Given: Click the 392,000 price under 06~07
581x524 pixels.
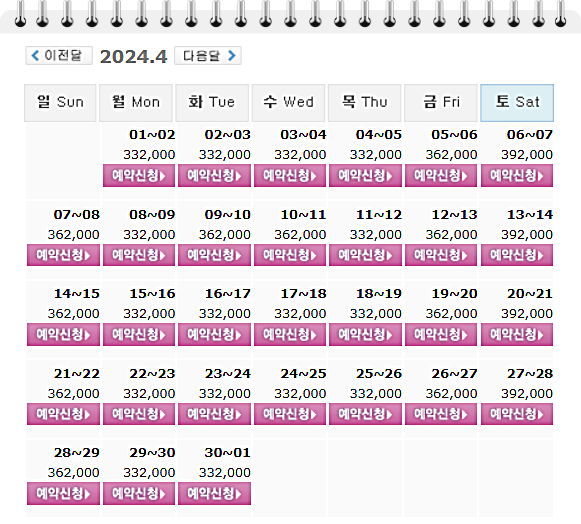Looking at the screenshot, I should tap(527, 155).
